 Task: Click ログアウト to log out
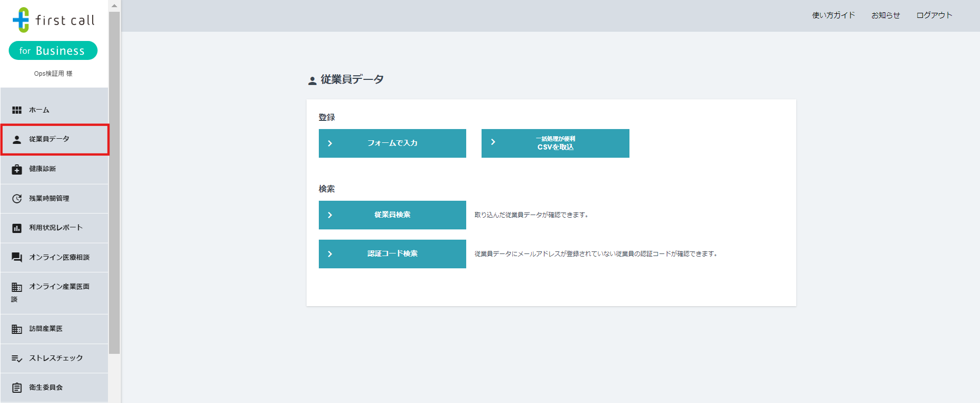click(934, 15)
